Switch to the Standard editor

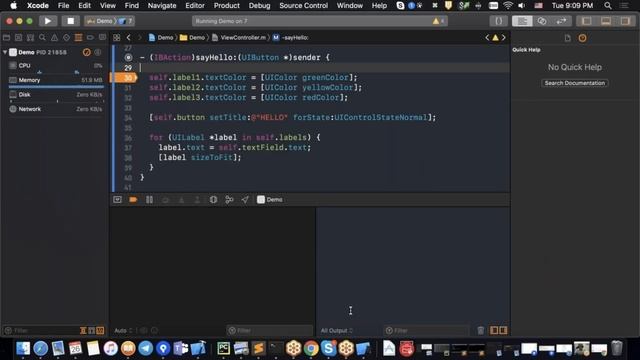click(x=522, y=21)
